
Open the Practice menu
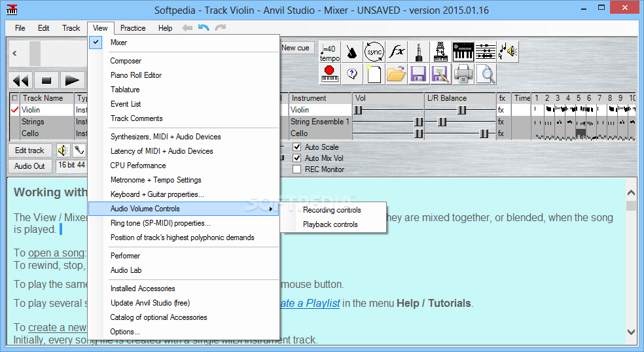[133, 28]
